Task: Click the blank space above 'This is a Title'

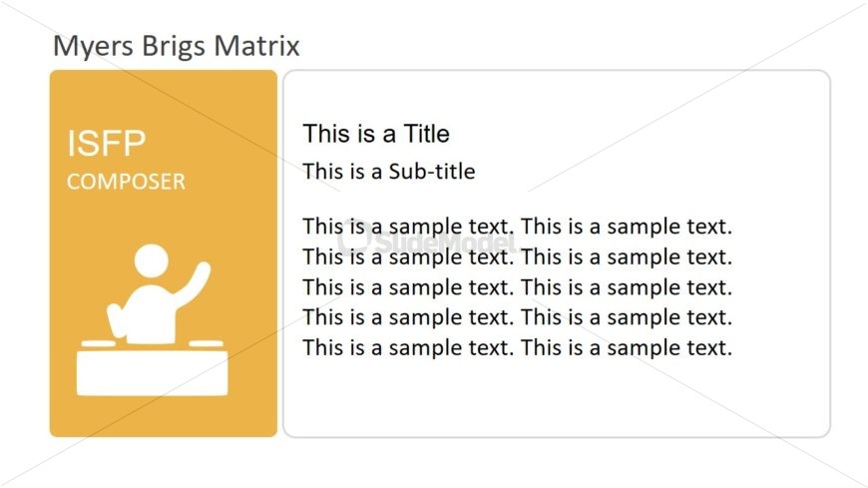Action: (x=557, y=95)
